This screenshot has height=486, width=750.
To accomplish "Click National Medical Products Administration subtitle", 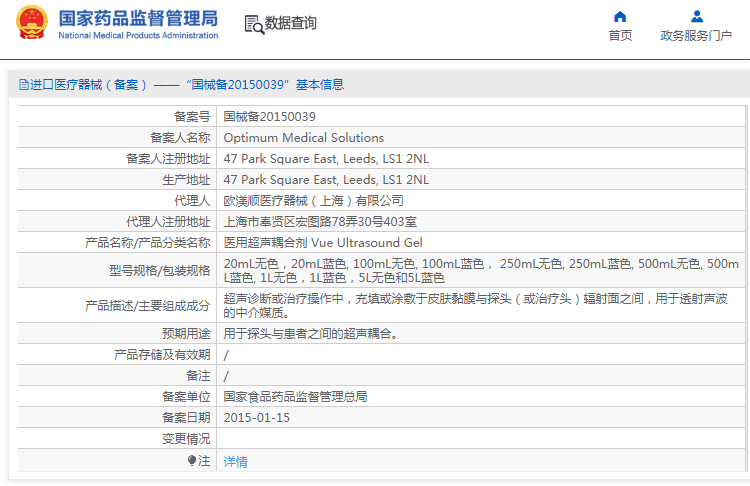I will coord(138,35).
